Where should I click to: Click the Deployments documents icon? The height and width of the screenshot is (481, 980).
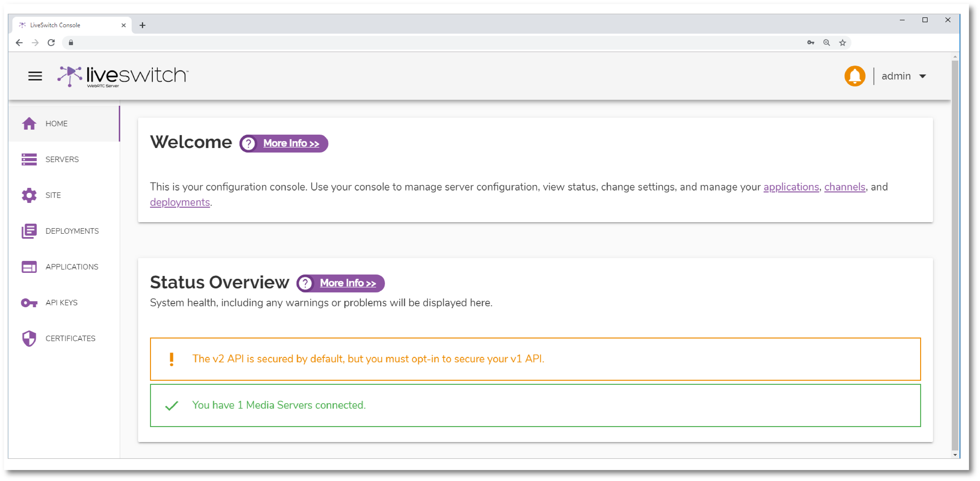pyautogui.click(x=29, y=231)
